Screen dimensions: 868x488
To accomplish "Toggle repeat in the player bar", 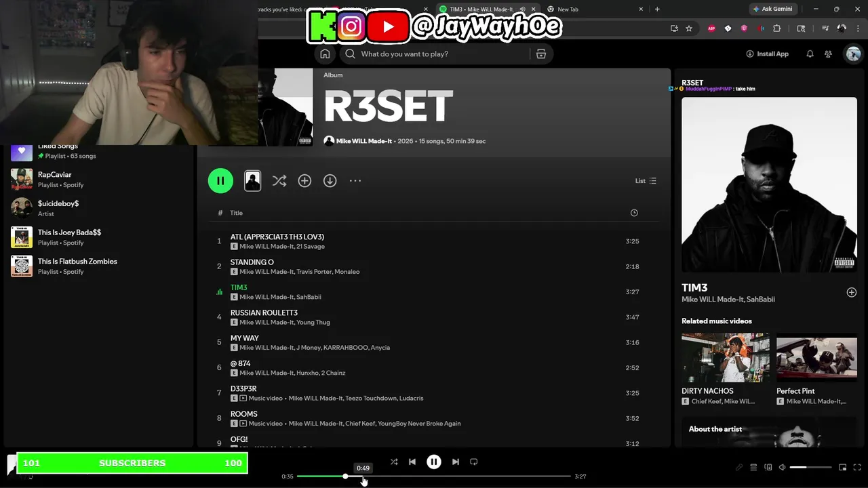I will pos(474,462).
